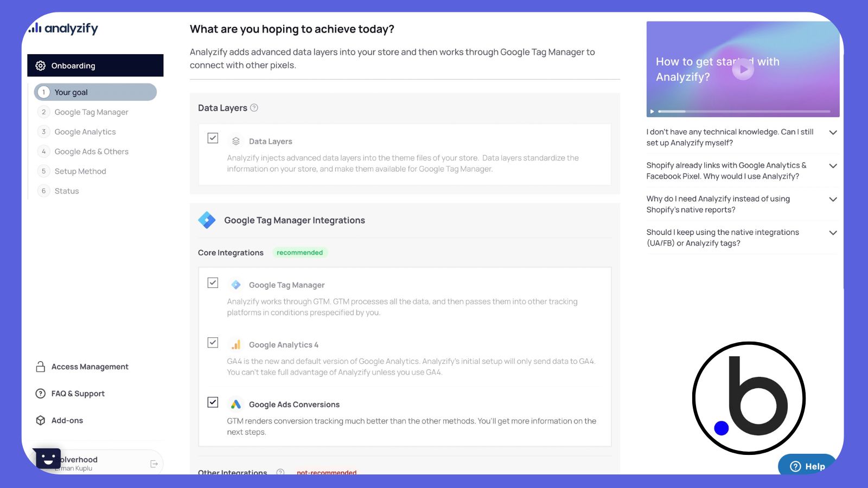This screenshot has width=868, height=488.
Task: Click the small play icon on video bar
Action: (x=652, y=112)
